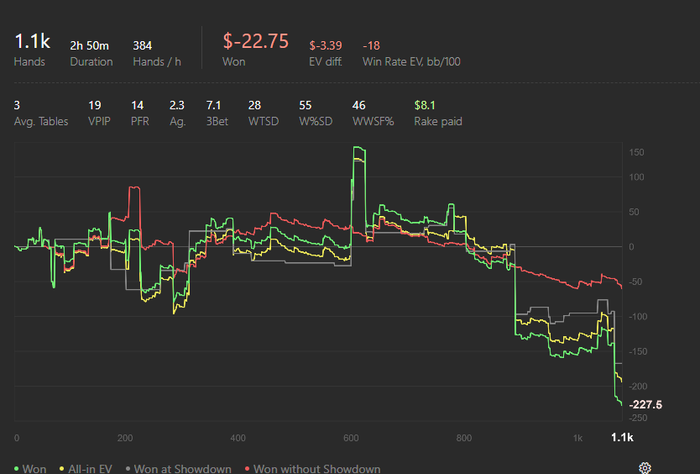Click the green Won legend dot
Viewport: 700px width, 474px height.
point(17,469)
